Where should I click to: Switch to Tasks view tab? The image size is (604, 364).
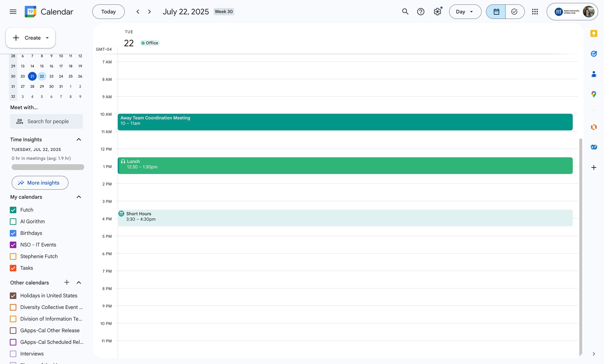point(514,11)
